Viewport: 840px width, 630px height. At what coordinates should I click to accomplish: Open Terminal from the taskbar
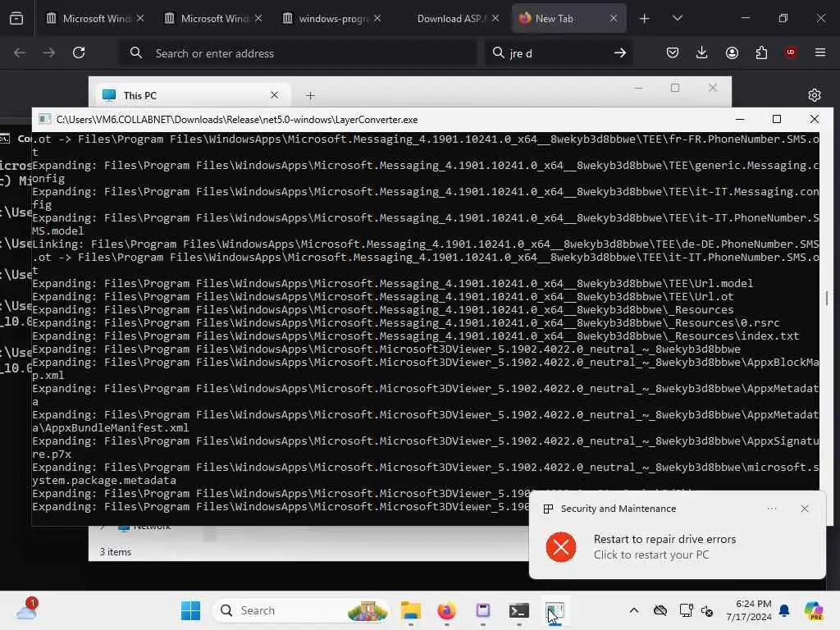click(x=519, y=610)
